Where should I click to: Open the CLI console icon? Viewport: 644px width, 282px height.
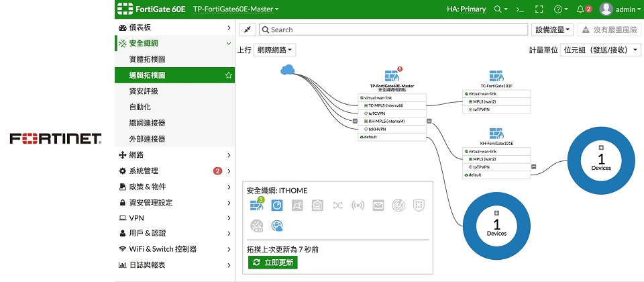coord(519,9)
